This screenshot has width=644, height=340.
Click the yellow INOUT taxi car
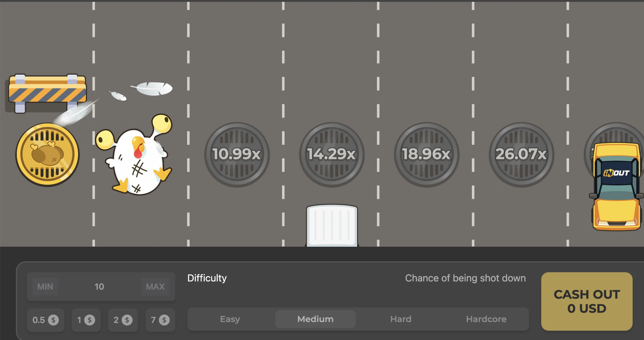point(616,187)
